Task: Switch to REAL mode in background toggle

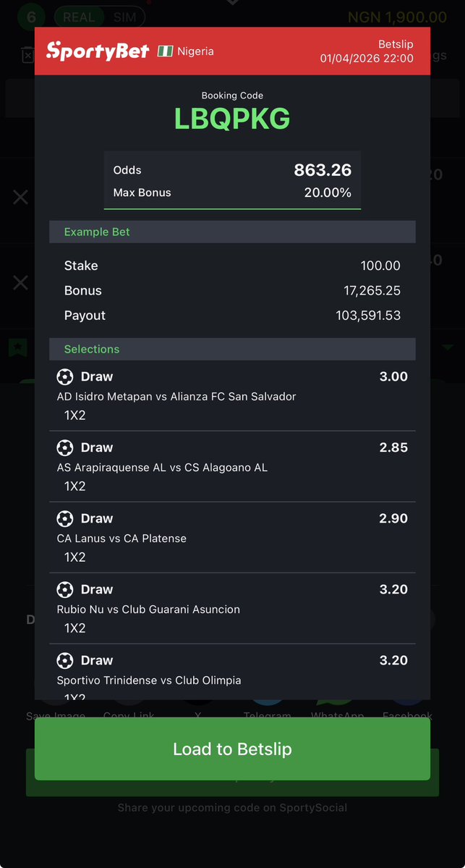Action: pyautogui.click(x=79, y=17)
